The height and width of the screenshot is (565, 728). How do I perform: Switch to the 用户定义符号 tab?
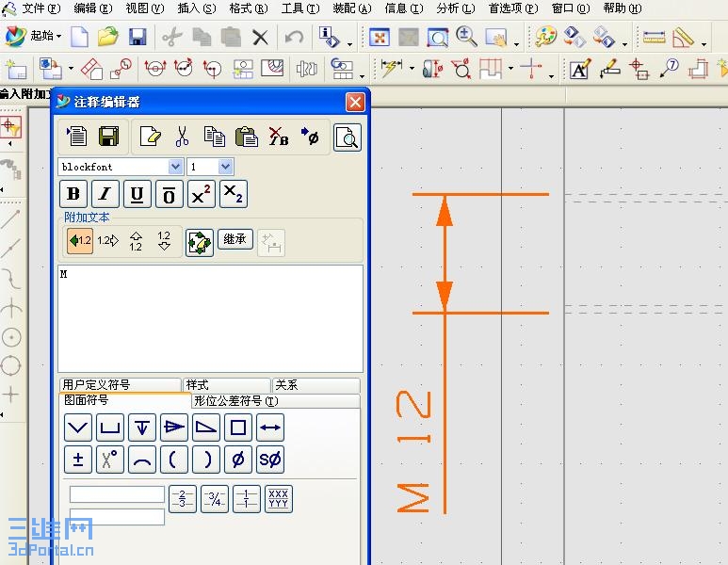(x=121, y=385)
